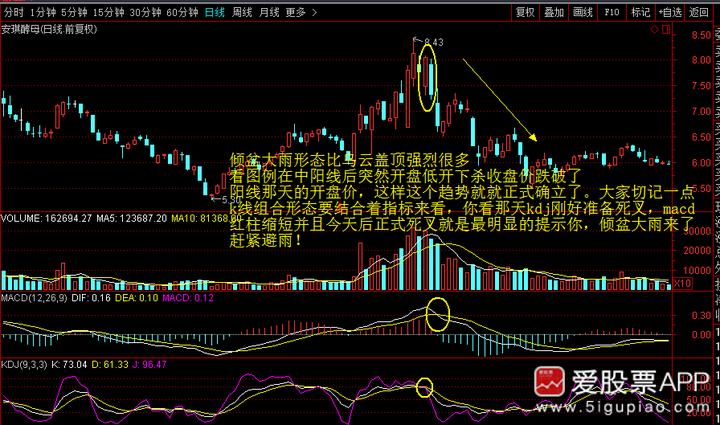720x425 pixels.
Task: Switch to the 日线 daily chart
Action: [214, 12]
